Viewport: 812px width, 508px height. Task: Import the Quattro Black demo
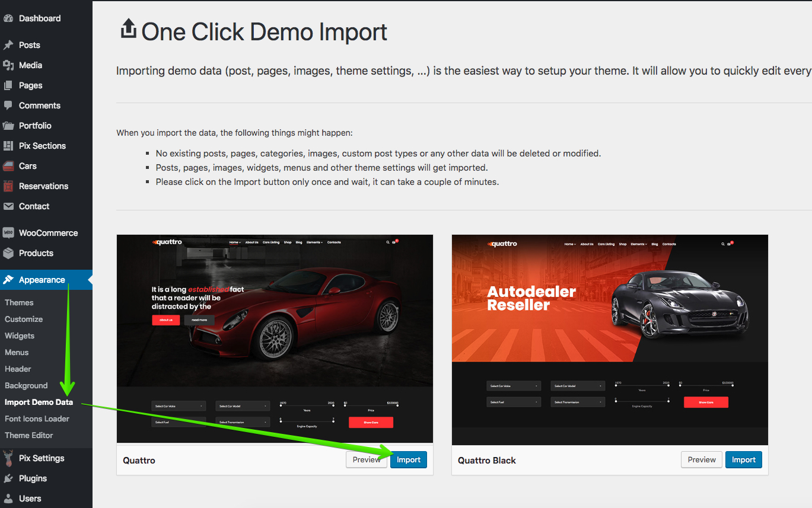pos(744,459)
